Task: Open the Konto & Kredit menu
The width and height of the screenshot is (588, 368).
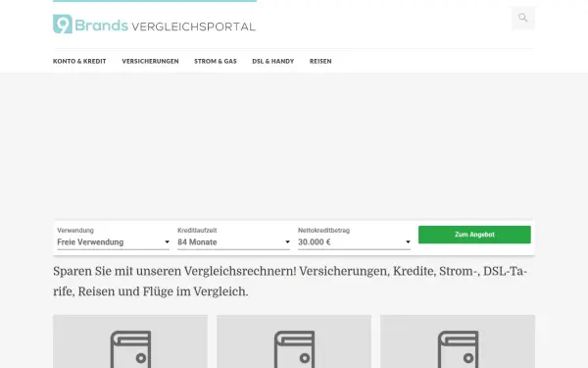Action: [x=79, y=61]
